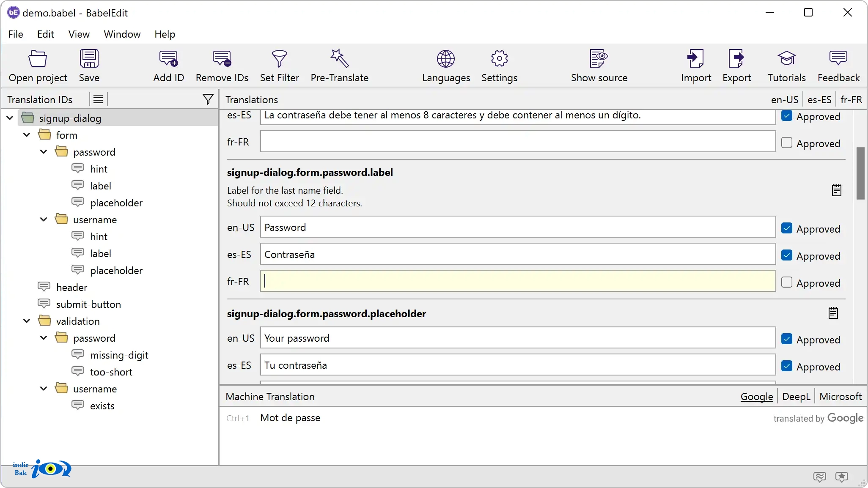Toggle list view icon beside Translation IDs
Image resolution: width=868 pixels, height=488 pixels.
[x=98, y=99]
